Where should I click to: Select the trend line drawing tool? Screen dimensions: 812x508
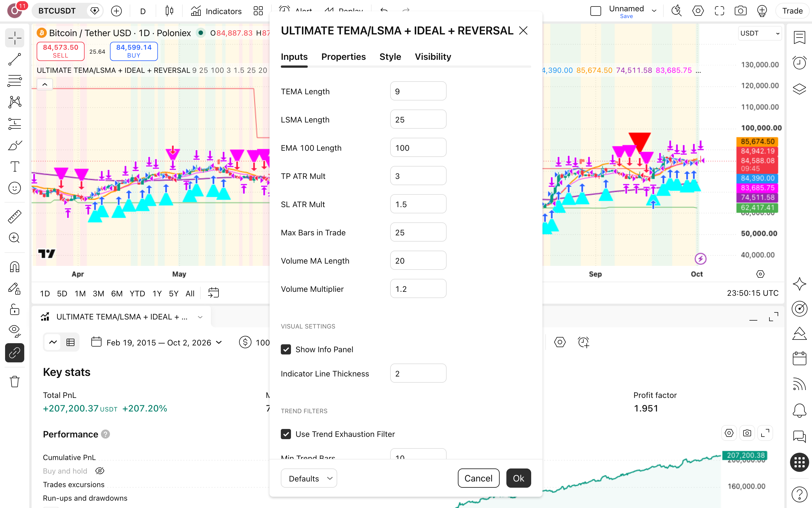tap(14, 60)
